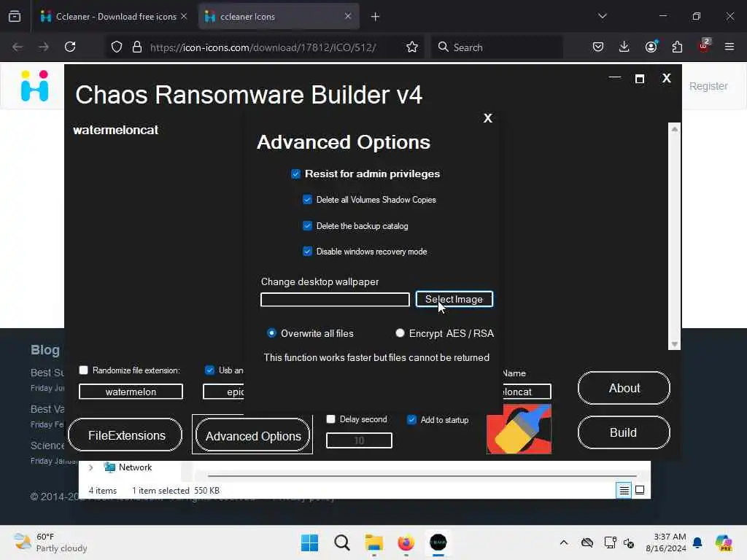Click the wallpaper path text field
Viewport: 747px width, 560px height.
(x=335, y=300)
